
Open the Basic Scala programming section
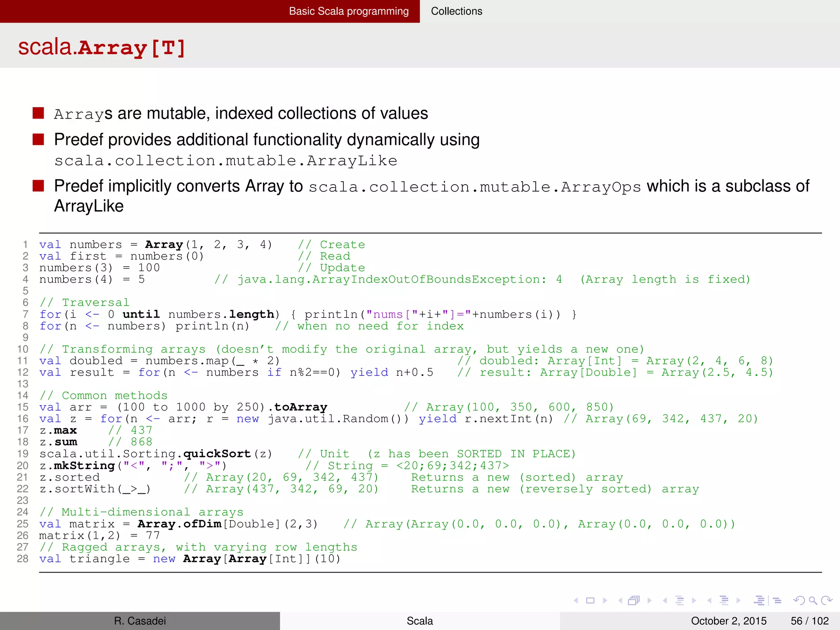coord(349,11)
